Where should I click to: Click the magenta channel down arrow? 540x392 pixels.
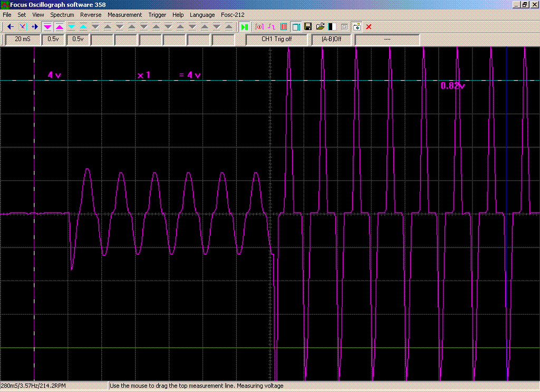coord(47,26)
